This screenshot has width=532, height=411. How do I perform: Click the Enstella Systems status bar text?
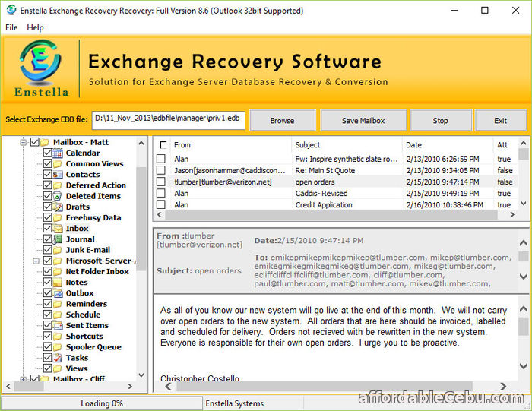[x=235, y=403]
